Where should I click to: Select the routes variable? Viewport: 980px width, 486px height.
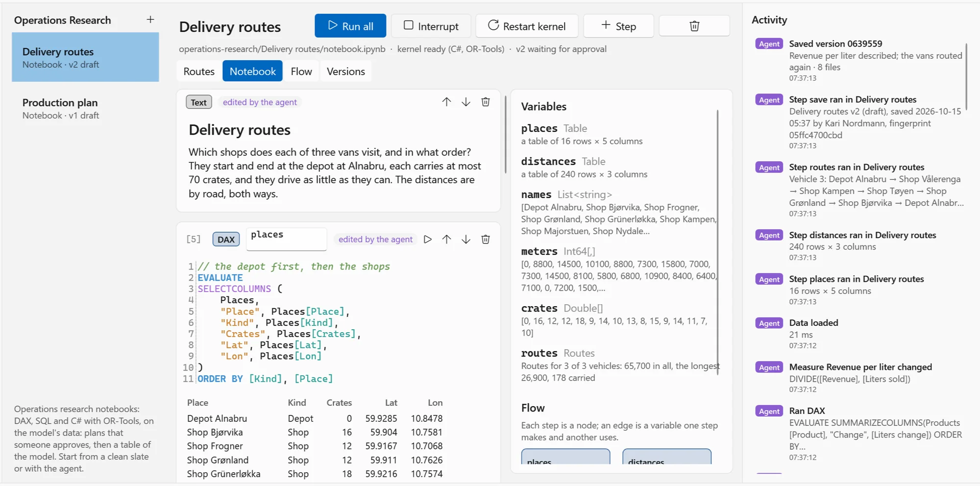(x=619, y=365)
